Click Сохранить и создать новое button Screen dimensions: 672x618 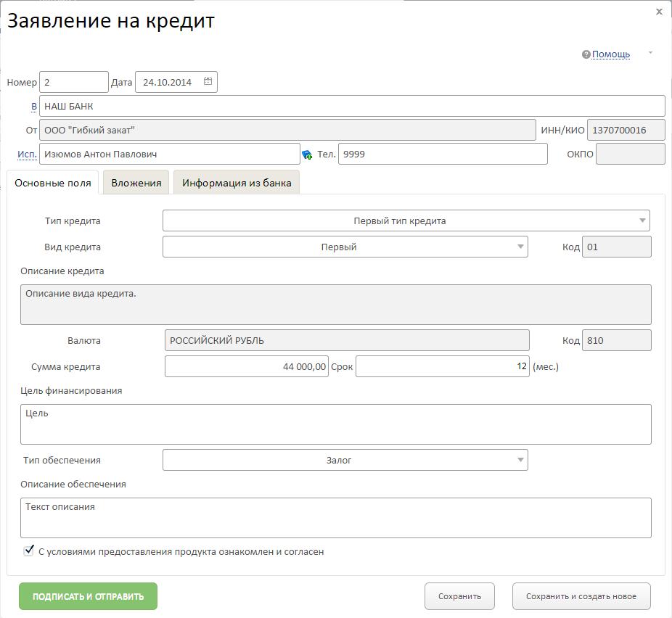581,596
